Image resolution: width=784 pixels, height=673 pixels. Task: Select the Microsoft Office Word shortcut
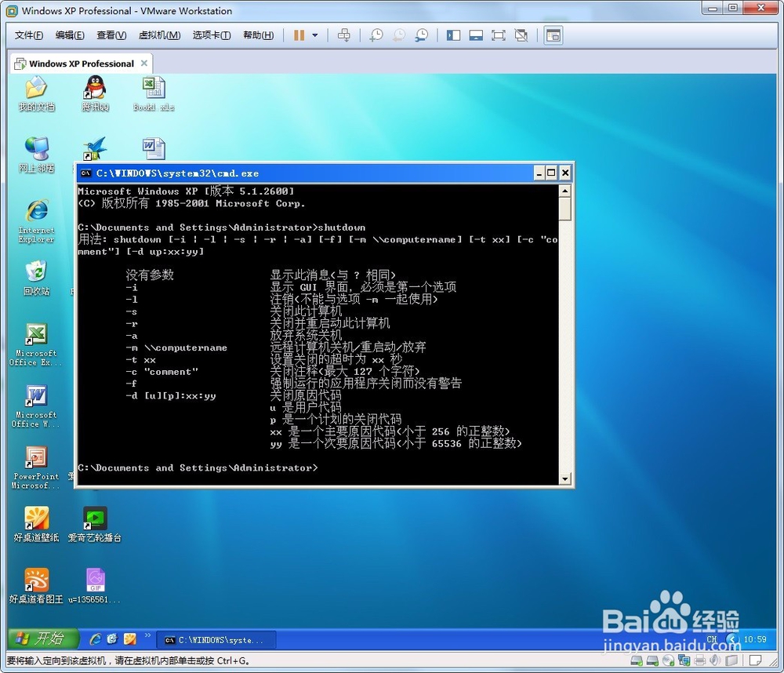pyautogui.click(x=36, y=406)
